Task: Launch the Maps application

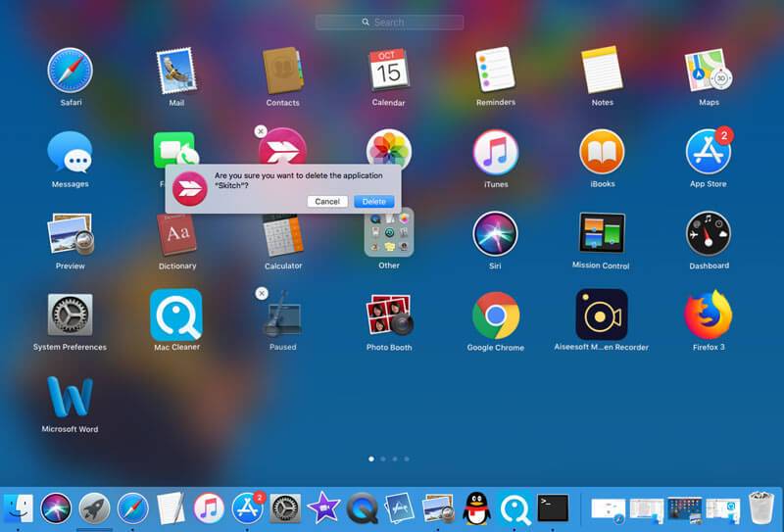Action: [709, 70]
